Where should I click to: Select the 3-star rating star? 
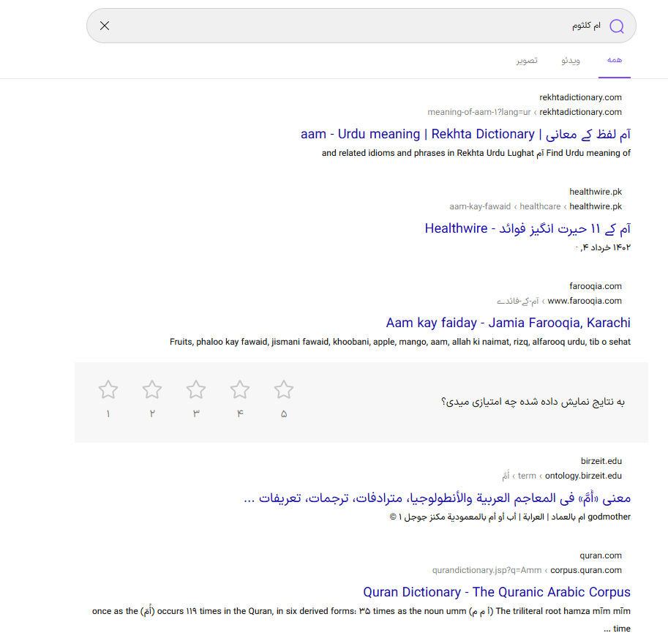(195, 389)
